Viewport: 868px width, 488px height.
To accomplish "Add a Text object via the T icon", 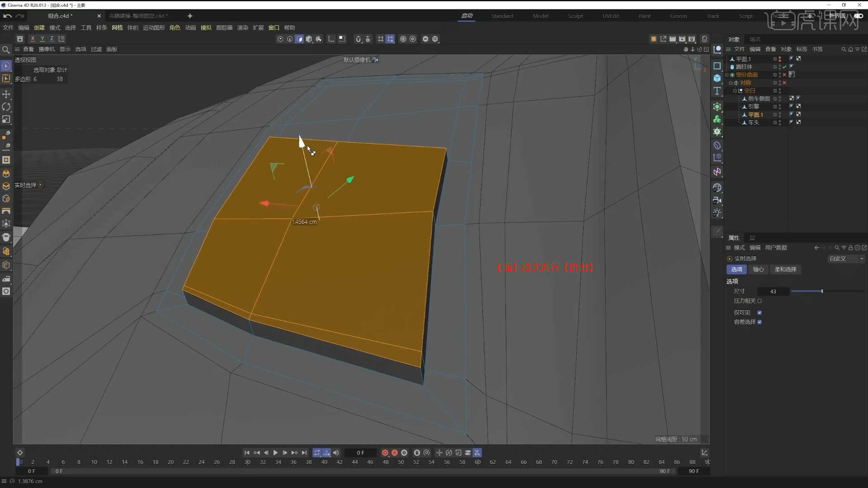I will [x=717, y=91].
